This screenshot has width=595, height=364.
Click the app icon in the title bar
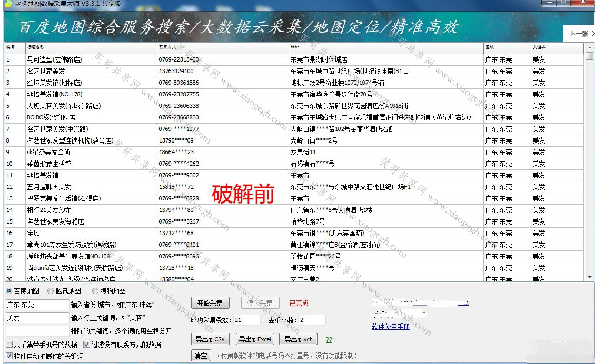8,3
